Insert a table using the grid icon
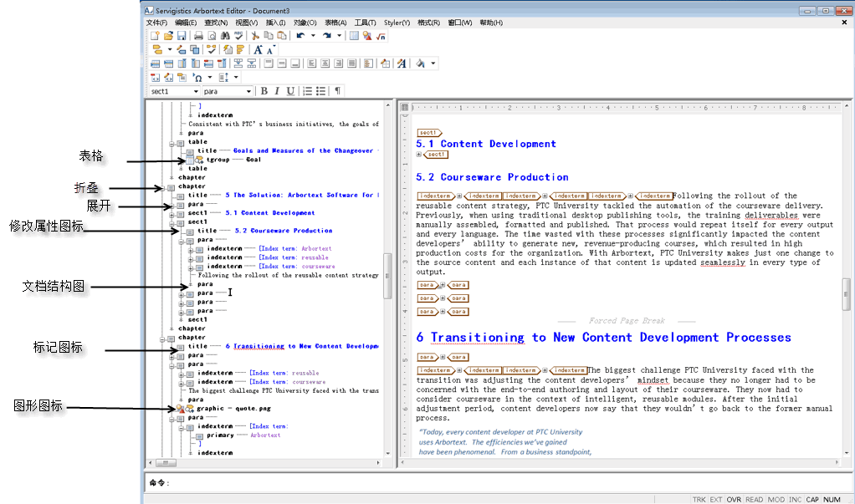 (x=354, y=36)
